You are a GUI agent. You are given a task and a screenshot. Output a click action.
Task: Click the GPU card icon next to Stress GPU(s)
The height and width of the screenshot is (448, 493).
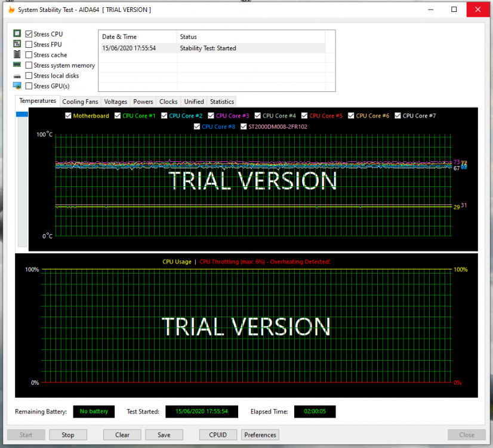16,85
